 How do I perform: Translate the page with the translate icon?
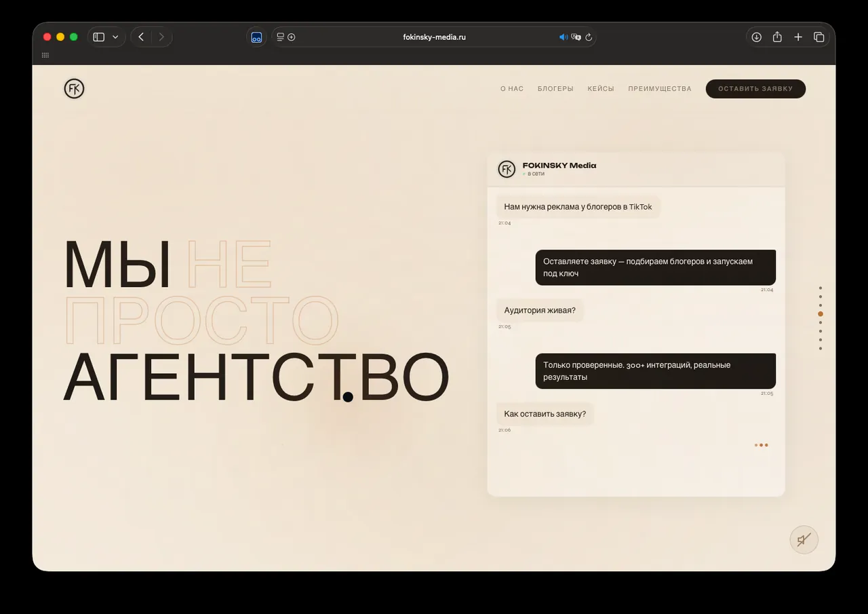click(576, 37)
